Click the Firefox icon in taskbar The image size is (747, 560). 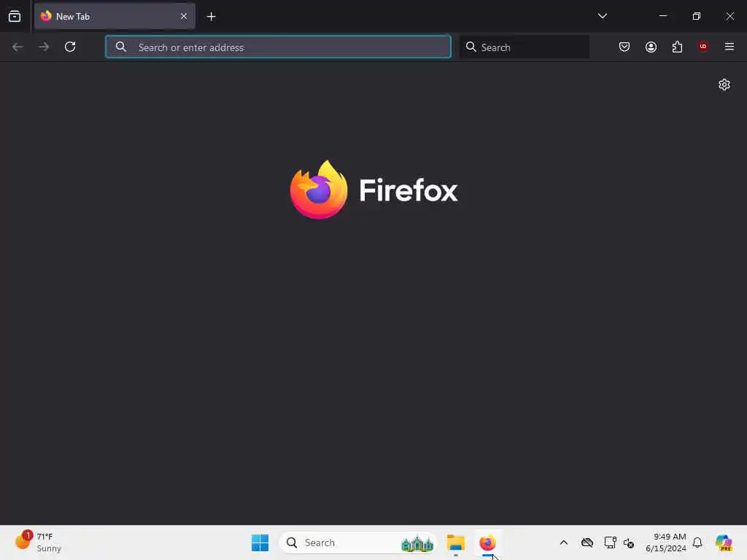coord(487,542)
